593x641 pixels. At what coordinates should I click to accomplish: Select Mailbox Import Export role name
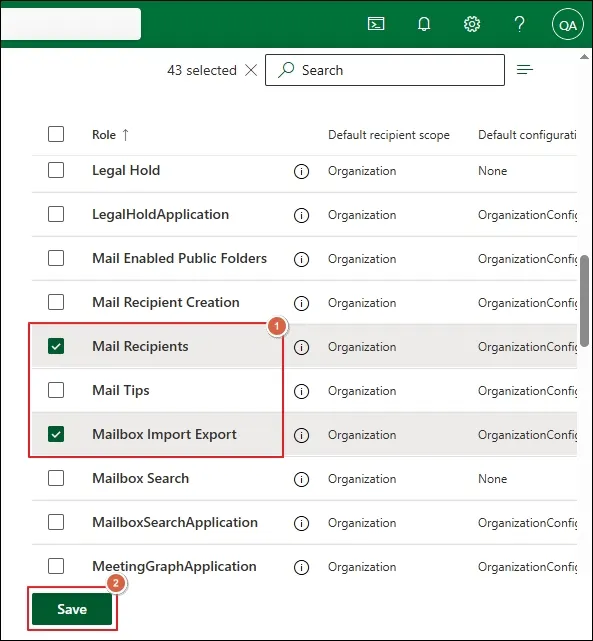pyautogui.click(x=164, y=434)
